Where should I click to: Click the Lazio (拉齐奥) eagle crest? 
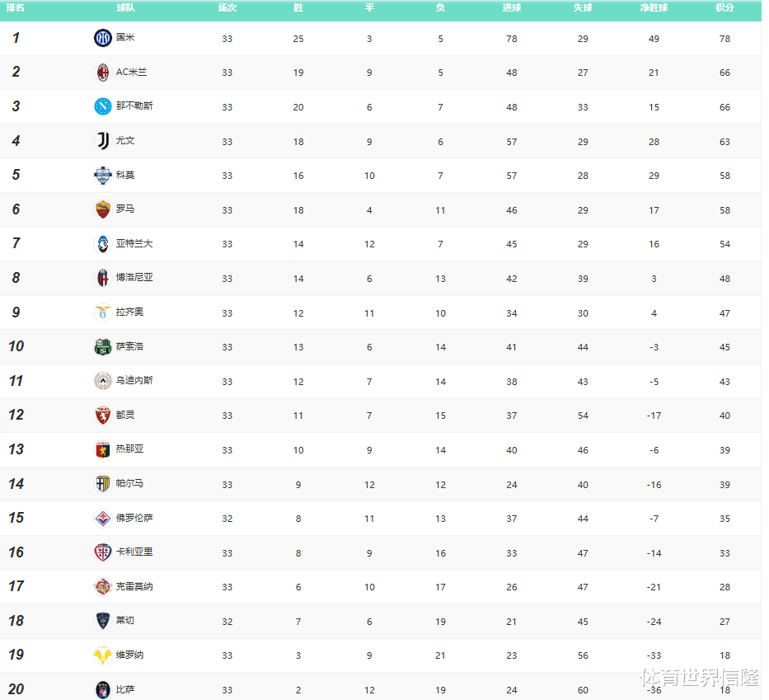102,312
